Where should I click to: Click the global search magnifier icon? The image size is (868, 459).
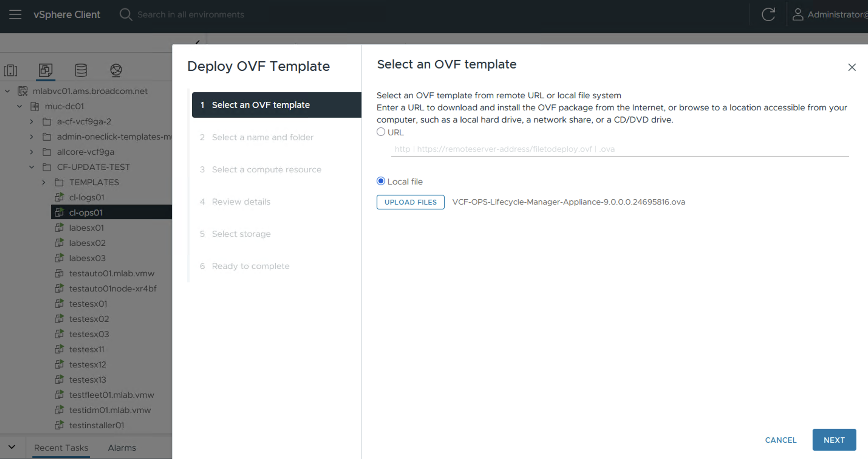pos(126,15)
